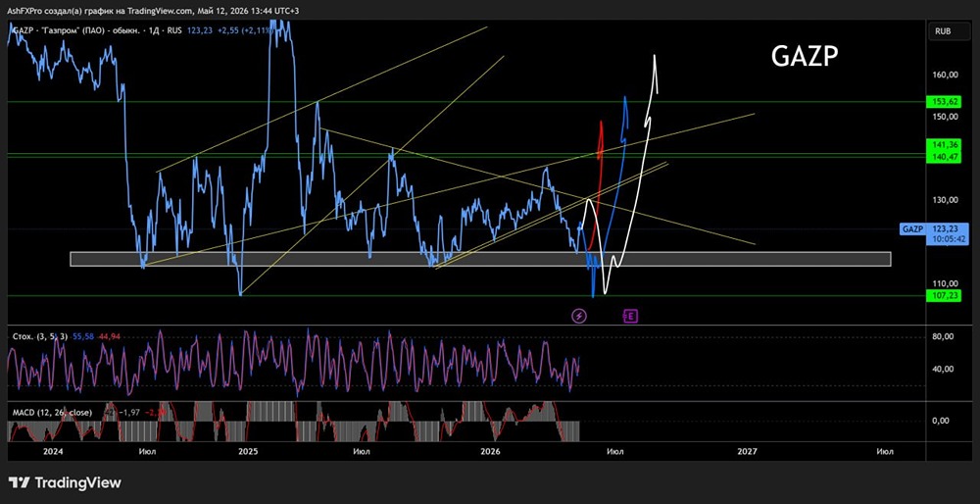This screenshot has width=980, height=504.
Task: Click the large white GAZP text annotation
Action: pyautogui.click(x=804, y=57)
